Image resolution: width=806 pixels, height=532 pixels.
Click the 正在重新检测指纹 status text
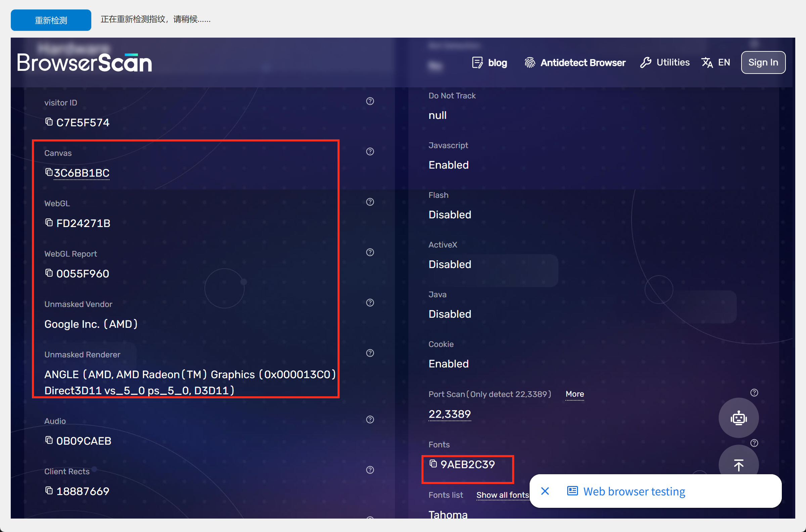pos(156,19)
